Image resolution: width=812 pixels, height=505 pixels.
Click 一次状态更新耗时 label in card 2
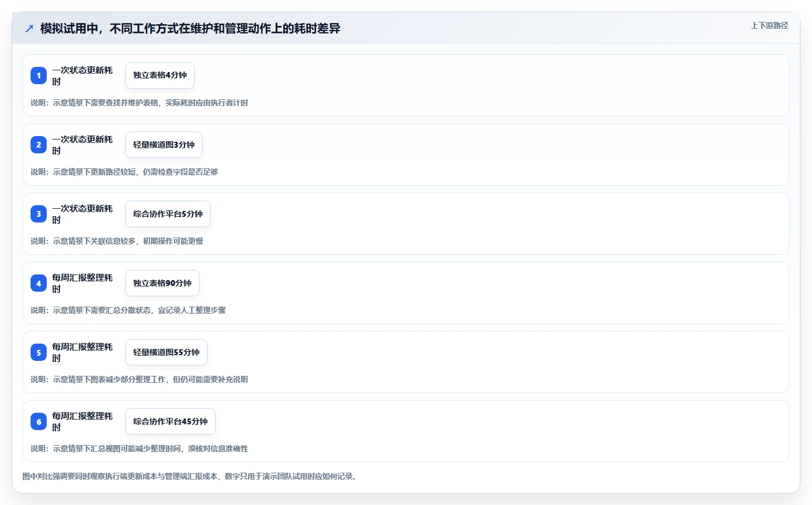click(x=82, y=145)
